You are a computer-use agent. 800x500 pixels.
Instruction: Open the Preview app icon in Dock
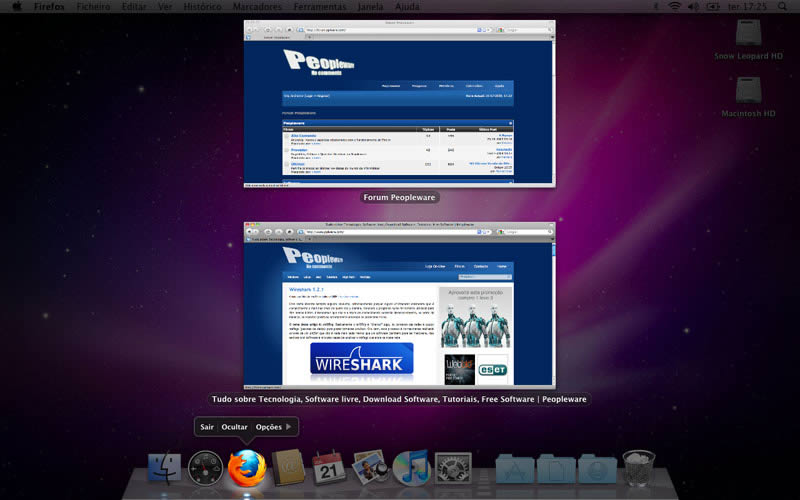point(370,469)
